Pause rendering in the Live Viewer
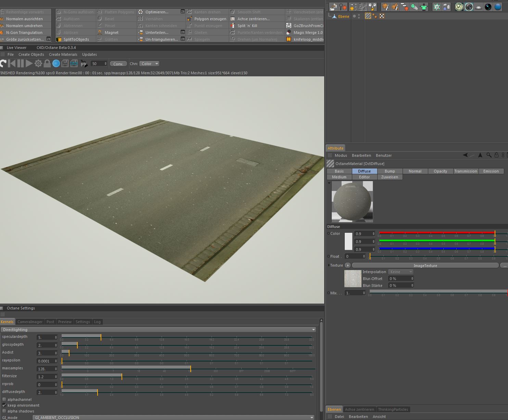508x420 pixels. pyautogui.click(x=21, y=64)
